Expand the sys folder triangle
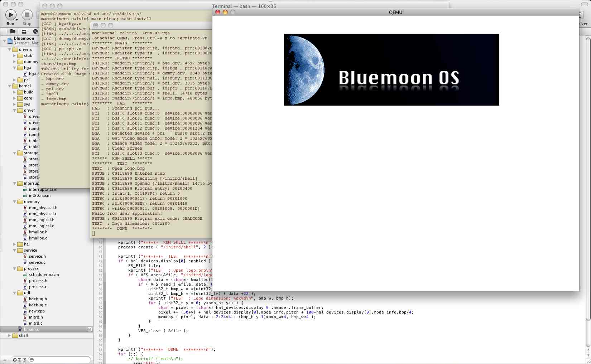 [x=15, y=104]
